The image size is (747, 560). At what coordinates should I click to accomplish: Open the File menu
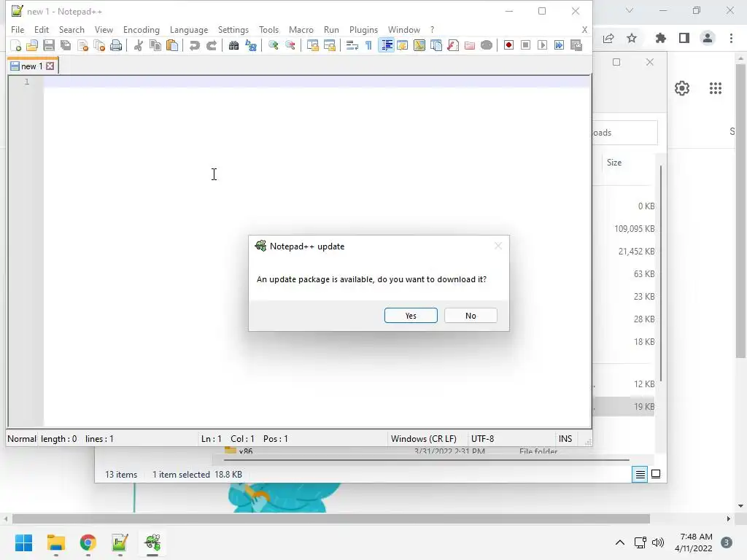pos(18,29)
